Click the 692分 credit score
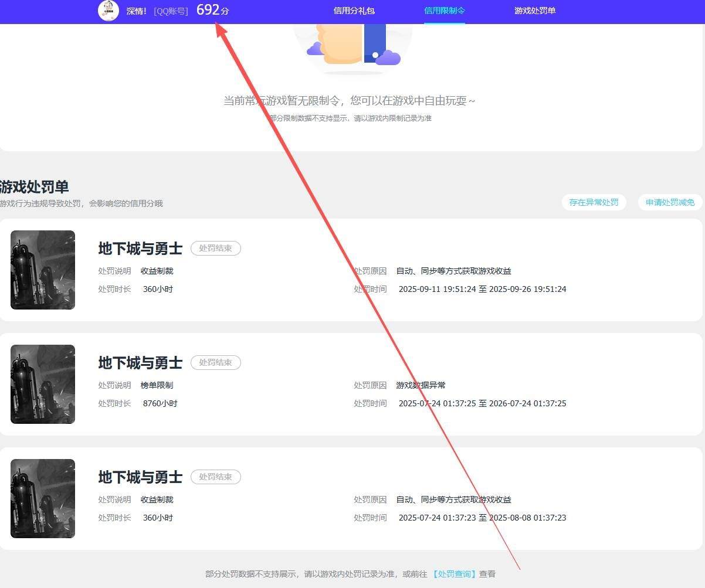This screenshot has width=705, height=588. (x=212, y=10)
